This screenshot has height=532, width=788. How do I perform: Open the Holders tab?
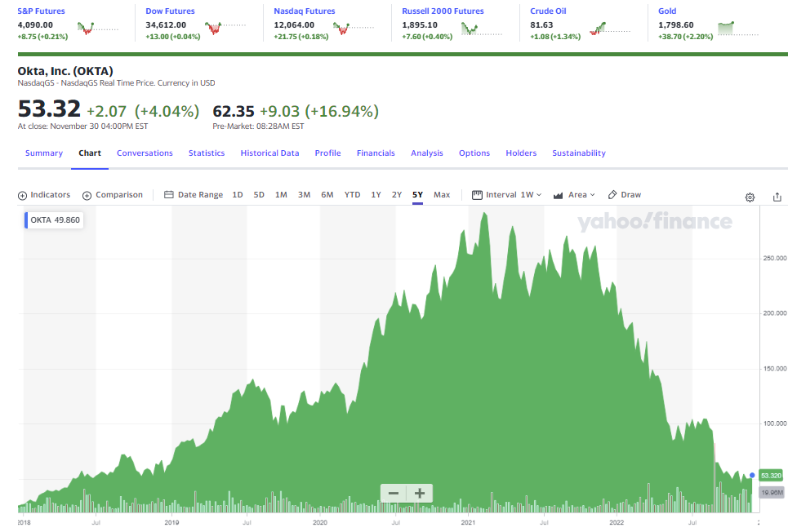(521, 153)
